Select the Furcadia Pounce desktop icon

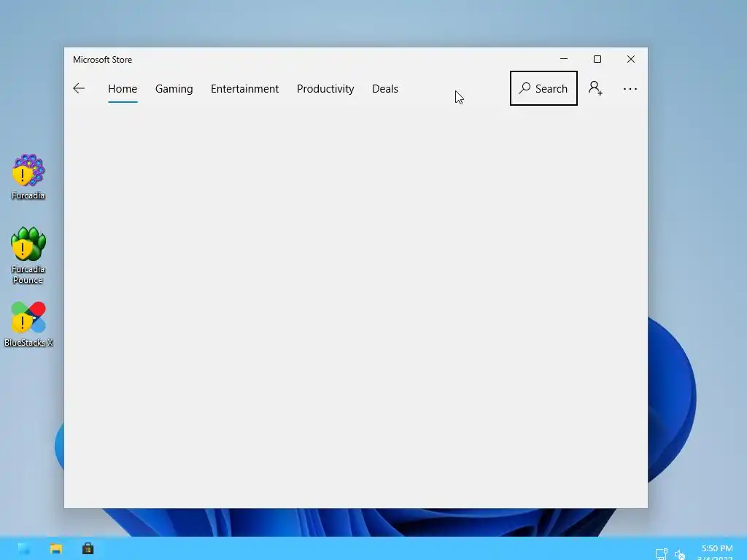click(28, 256)
